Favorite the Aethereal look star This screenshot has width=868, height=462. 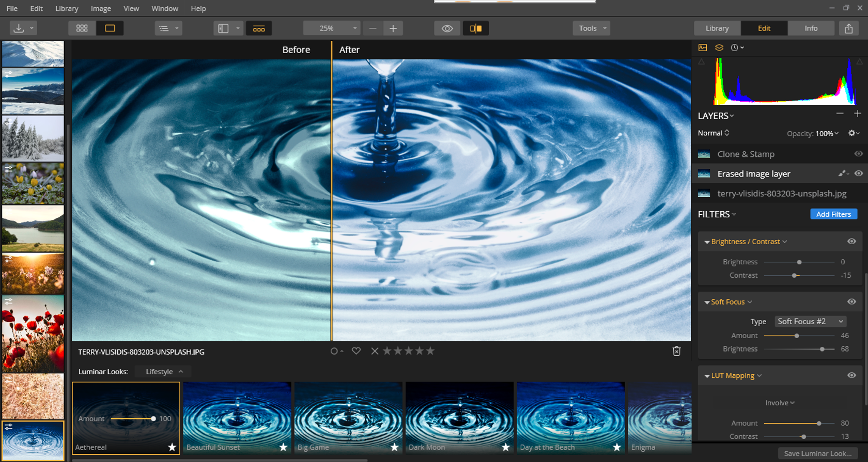pos(172,447)
